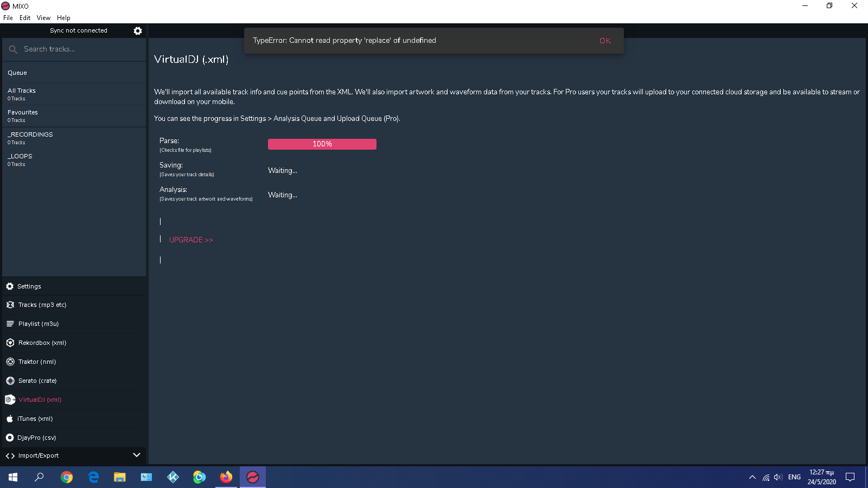The height and width of the screenshot is (488, 868).
Task: Click the Rekordbox (xml) import icon
Action: click(x=10, y=343)
